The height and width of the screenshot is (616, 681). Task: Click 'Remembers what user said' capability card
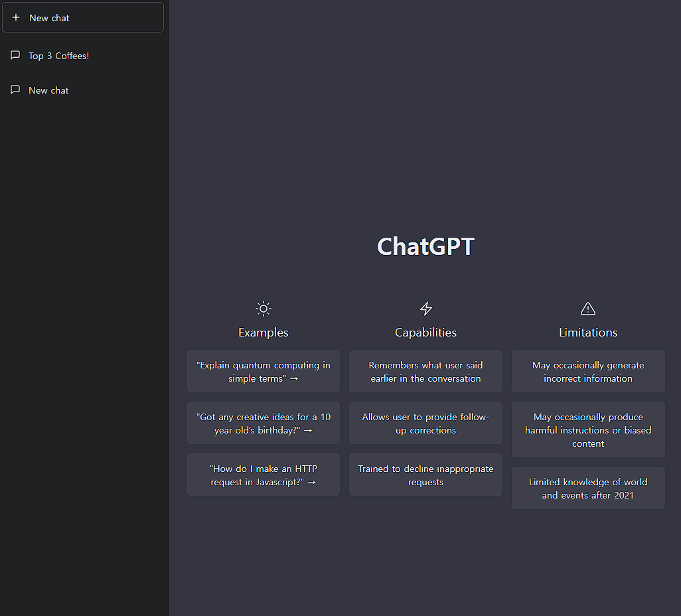pos(425,372)
